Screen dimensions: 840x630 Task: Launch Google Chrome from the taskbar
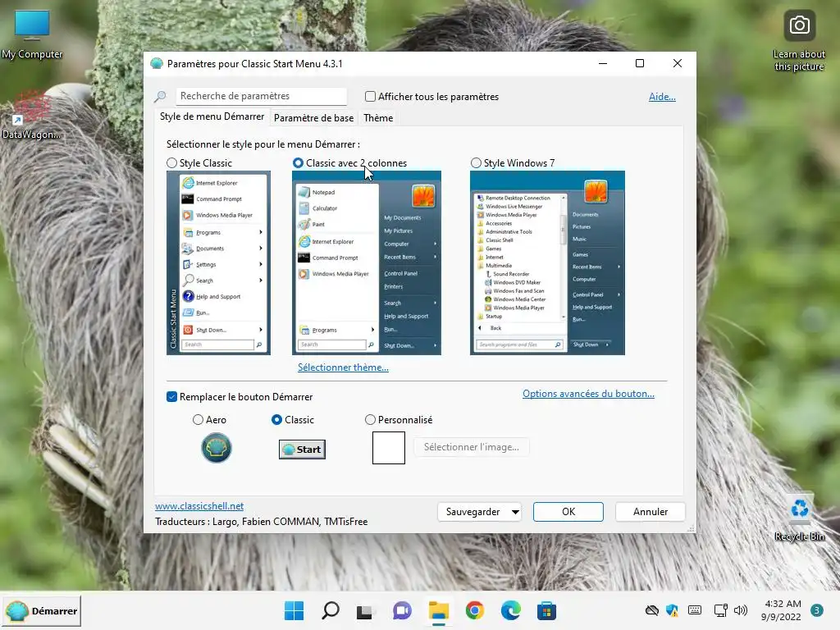[475, 610]
